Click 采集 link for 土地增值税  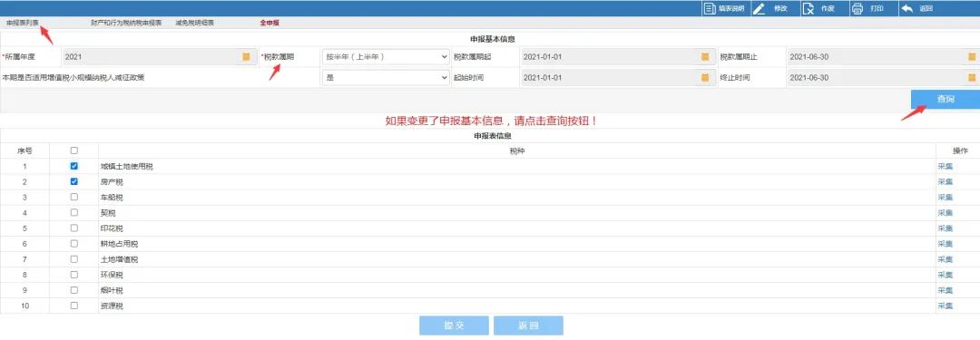[945, 259]
